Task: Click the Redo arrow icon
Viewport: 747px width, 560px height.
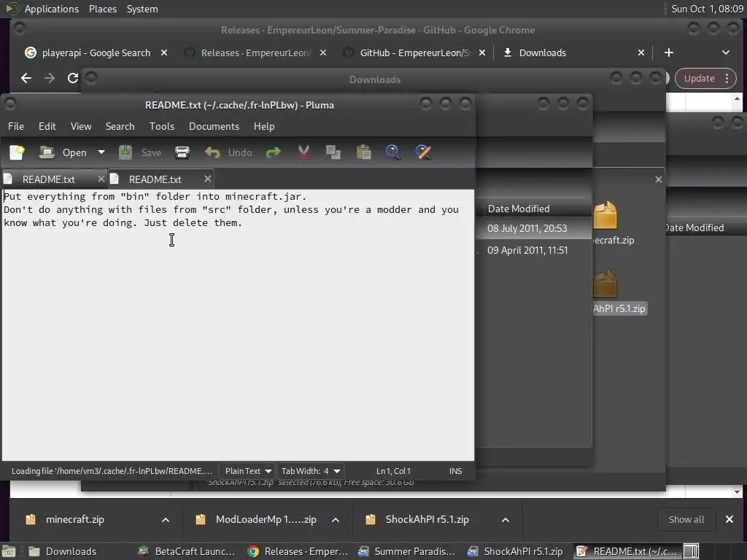Action: 274,152
